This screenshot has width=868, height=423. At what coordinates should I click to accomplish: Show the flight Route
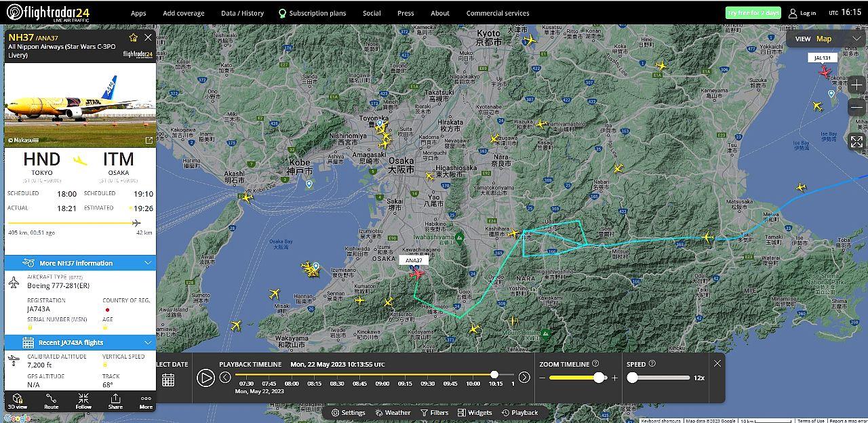click(52, 401)
